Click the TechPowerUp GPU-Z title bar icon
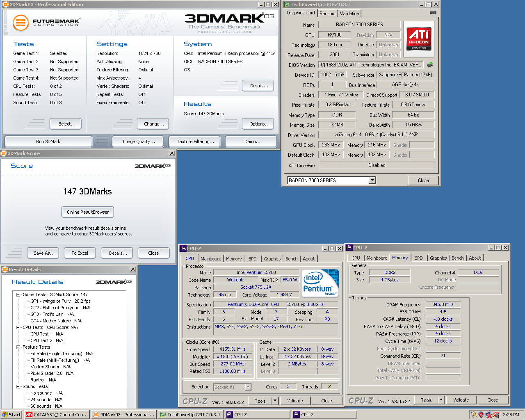The image size is (525, 420). [287, 5]
